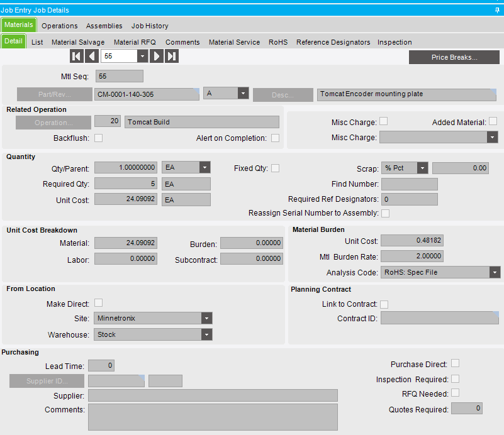Expand the Scrap % Pct dropdown
The width and height of the screenshot is (504, 435).
tap(423, 168)
